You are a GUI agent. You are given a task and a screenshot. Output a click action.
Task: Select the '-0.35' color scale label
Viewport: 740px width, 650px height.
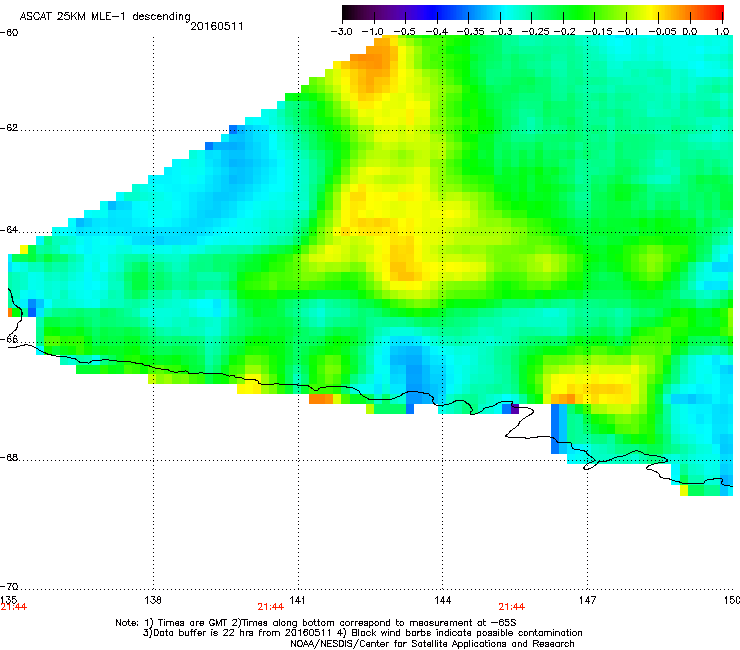pos(471,32)
